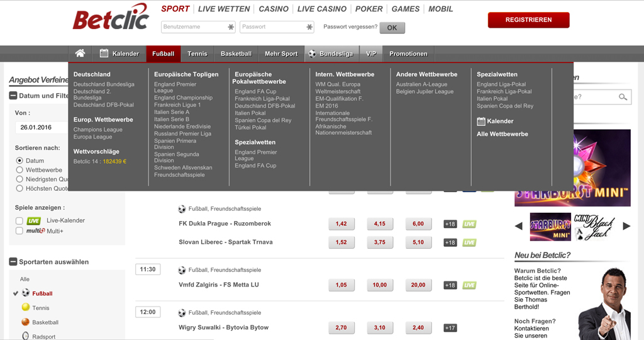
Task: Select the Datum sort radio button
Action: pos(19,161)
